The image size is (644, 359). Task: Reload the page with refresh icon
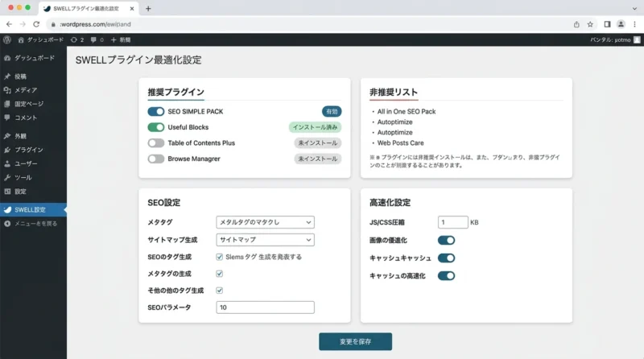(36, 24)
